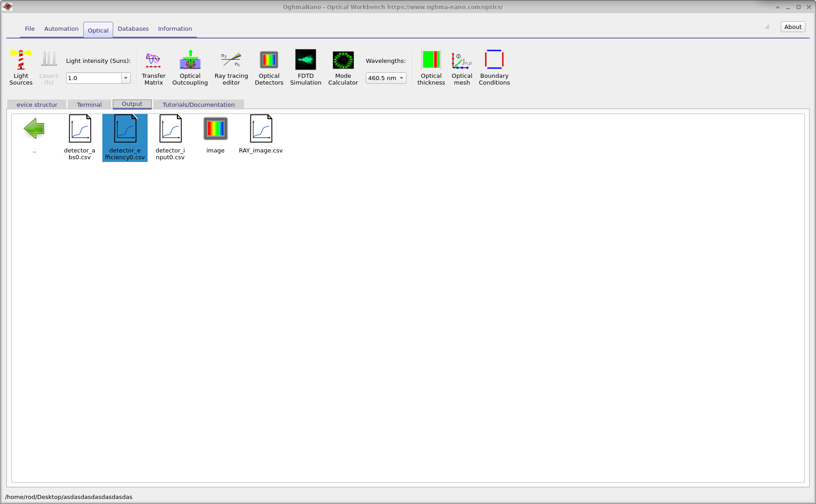Switch to the Terminal tab
816x504 pixels.
[x=89, y=104]
